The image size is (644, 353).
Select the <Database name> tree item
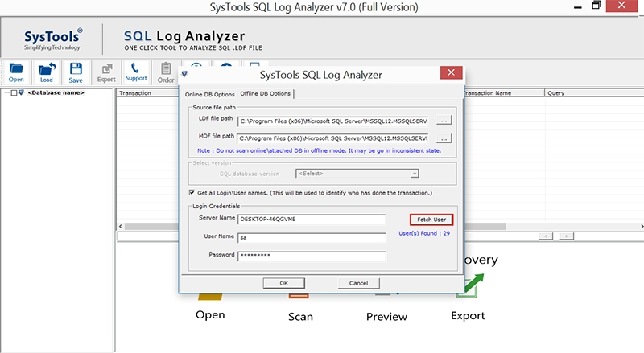56,92
